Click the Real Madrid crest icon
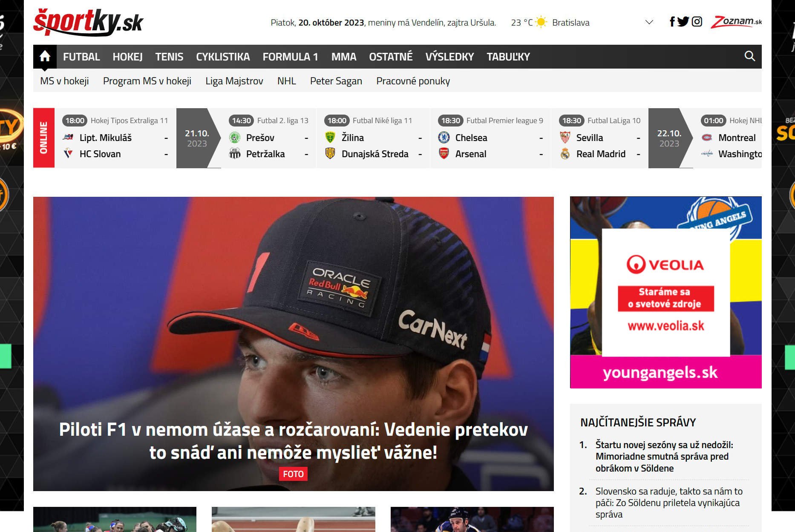795x532 pixels. click(x=565, y=154)
